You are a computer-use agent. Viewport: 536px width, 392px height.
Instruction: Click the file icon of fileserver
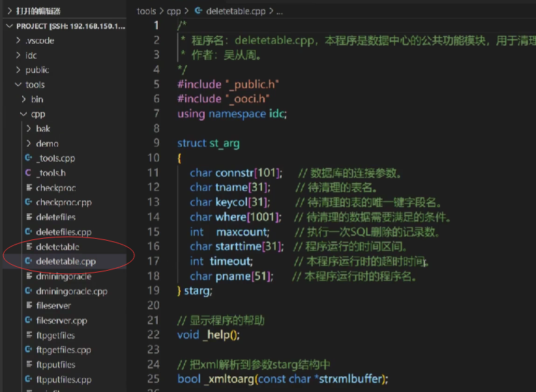[29, 305]
